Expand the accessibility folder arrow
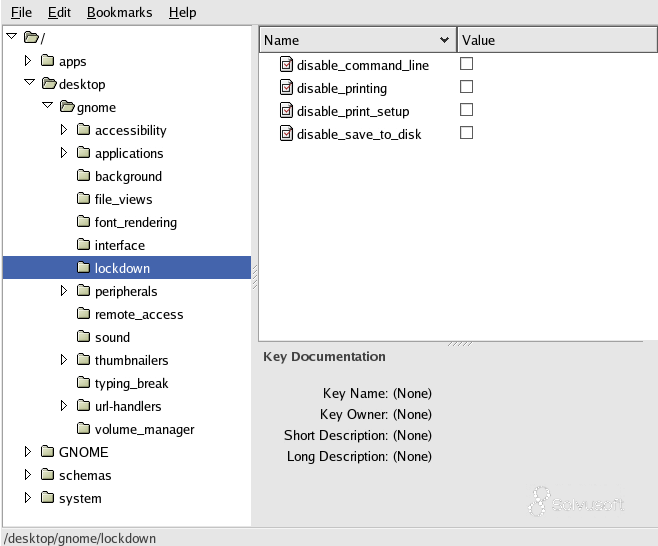 pos(64,130)
